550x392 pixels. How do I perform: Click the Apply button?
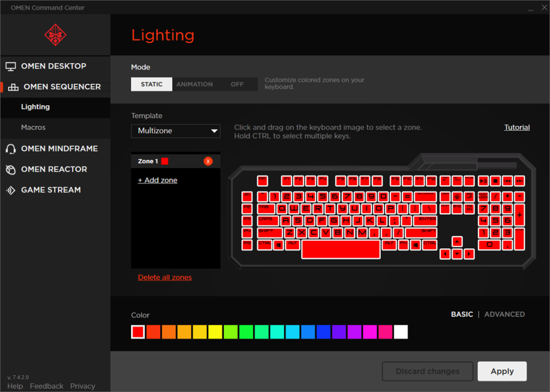pyautogui.click(x=502, y=371)
